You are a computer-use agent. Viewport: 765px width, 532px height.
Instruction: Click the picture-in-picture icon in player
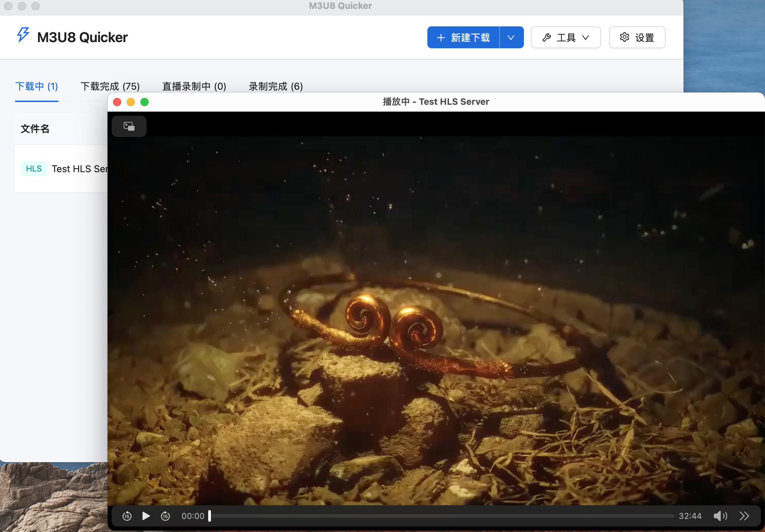coord(129,126)
